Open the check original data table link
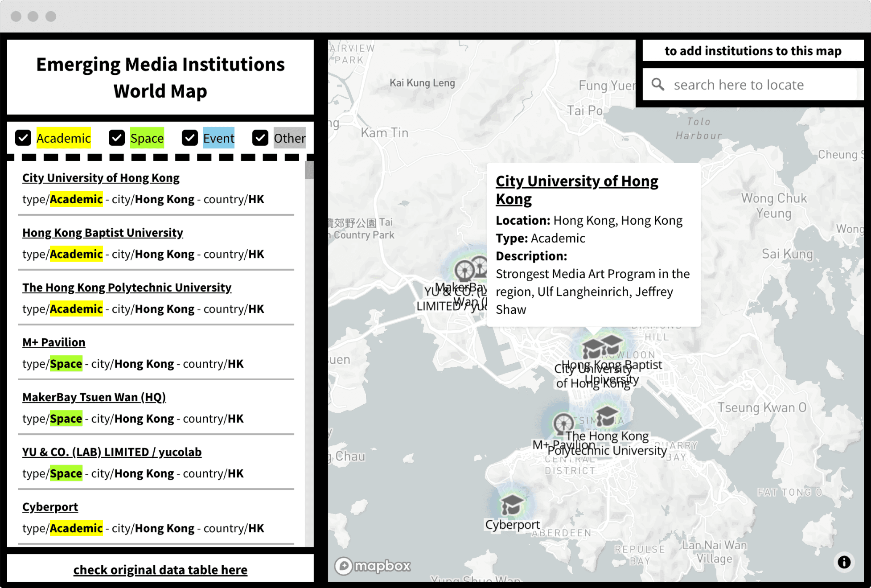Image resolution: width=871 pixels, height=588 pixels. pos(160,570)
